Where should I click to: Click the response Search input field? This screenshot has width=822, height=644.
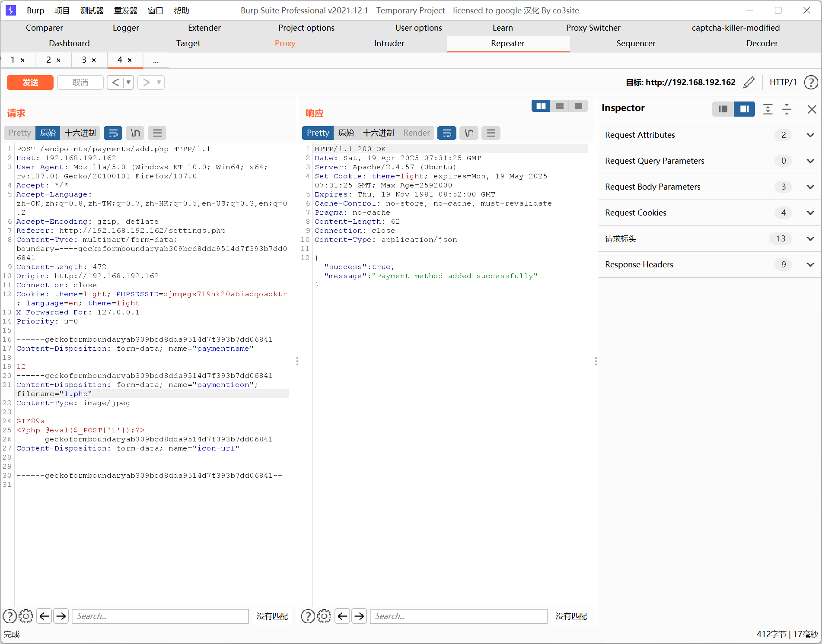[x=459, y=616]
